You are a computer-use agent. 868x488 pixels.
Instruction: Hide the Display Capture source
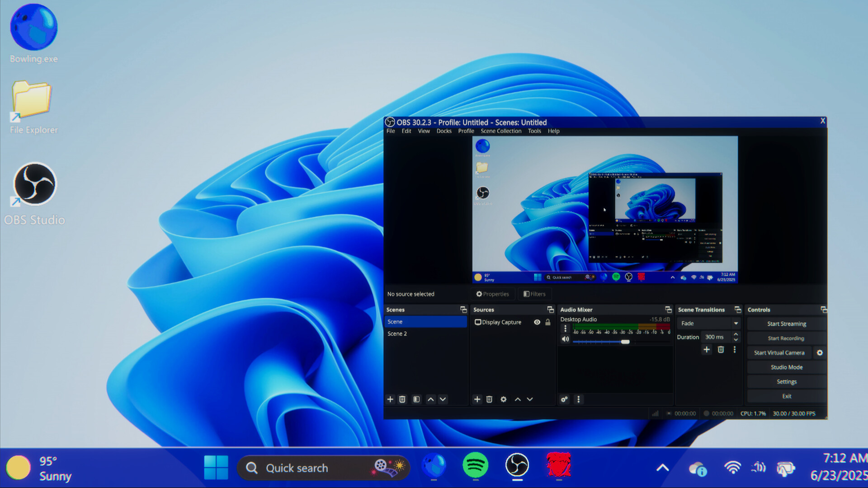tap(537, 322)
